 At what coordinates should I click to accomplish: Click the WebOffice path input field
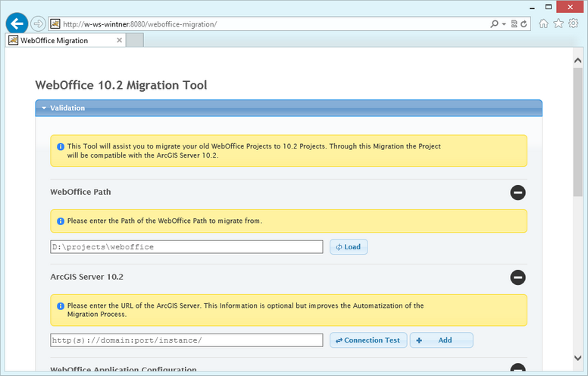click(186, 247)
